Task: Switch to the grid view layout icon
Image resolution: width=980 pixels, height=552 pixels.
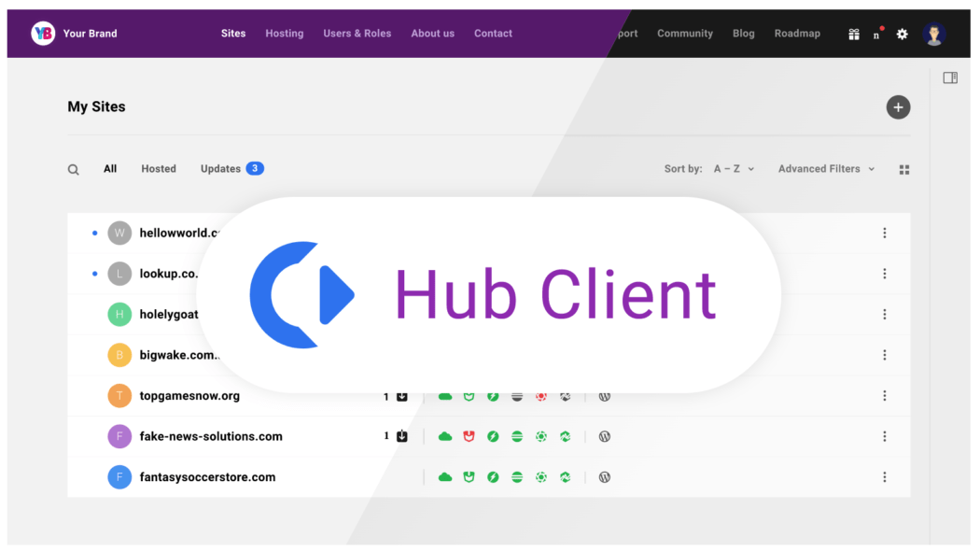Action: coord(903,169)
